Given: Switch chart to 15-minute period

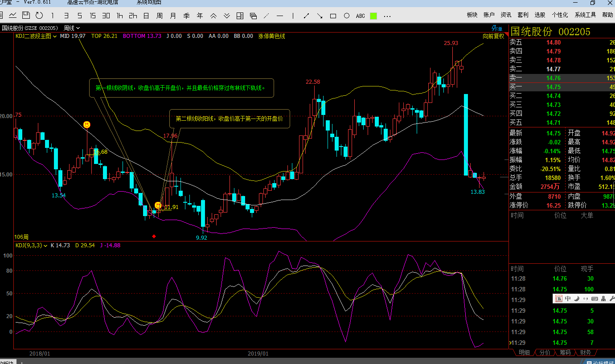Looking at the screenshot, I should (93, 16).
